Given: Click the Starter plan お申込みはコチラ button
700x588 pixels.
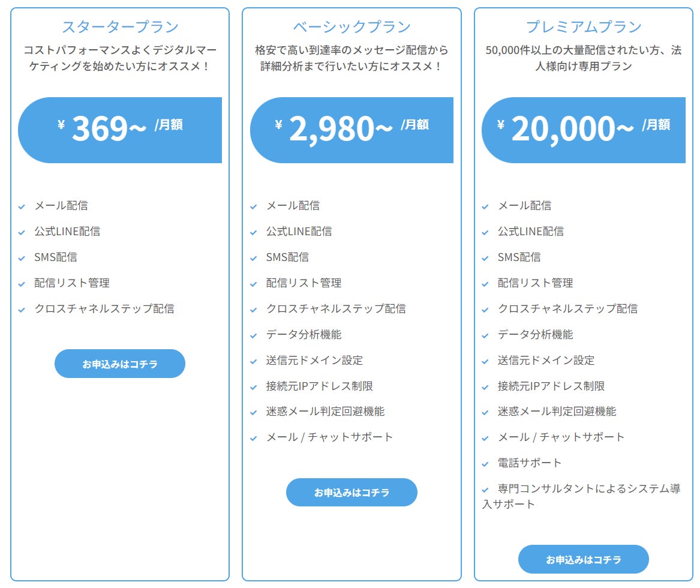Looking at the screenshot, I should (x=120, y=364).
